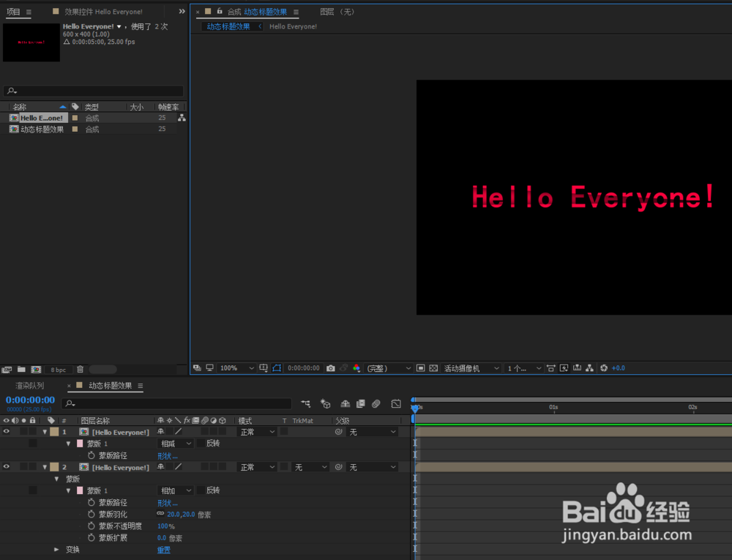732x560 pixels.
Task: Open the graph editor icon
Action: click(x=396, y=403)
